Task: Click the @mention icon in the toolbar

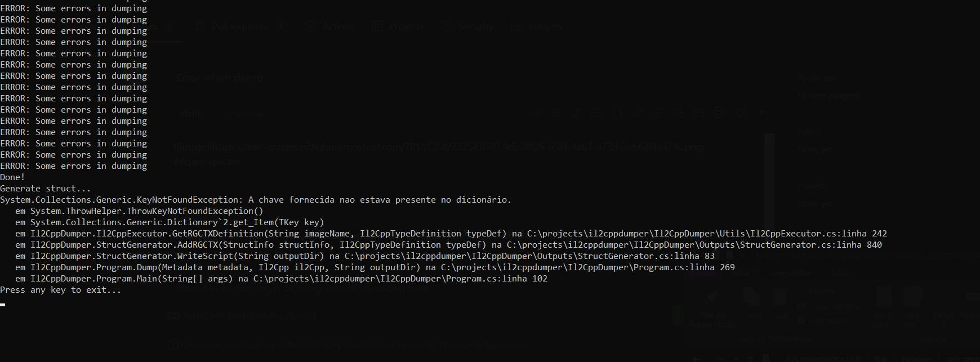Action: coord(719,113)
